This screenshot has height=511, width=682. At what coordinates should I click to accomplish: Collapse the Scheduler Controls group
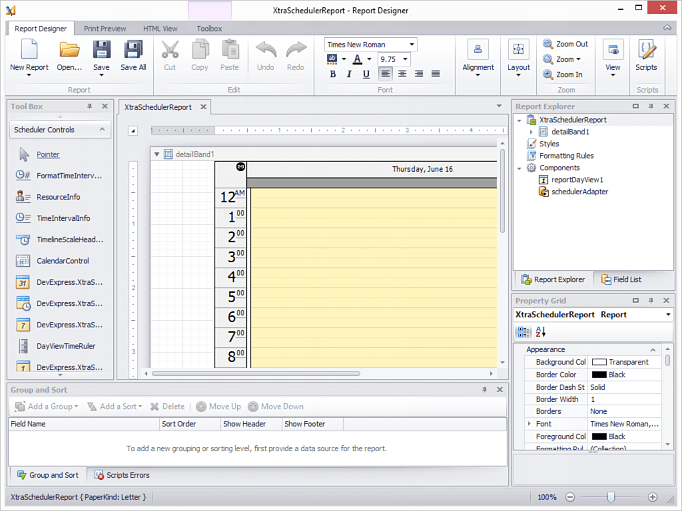click(x=102, y=130)
